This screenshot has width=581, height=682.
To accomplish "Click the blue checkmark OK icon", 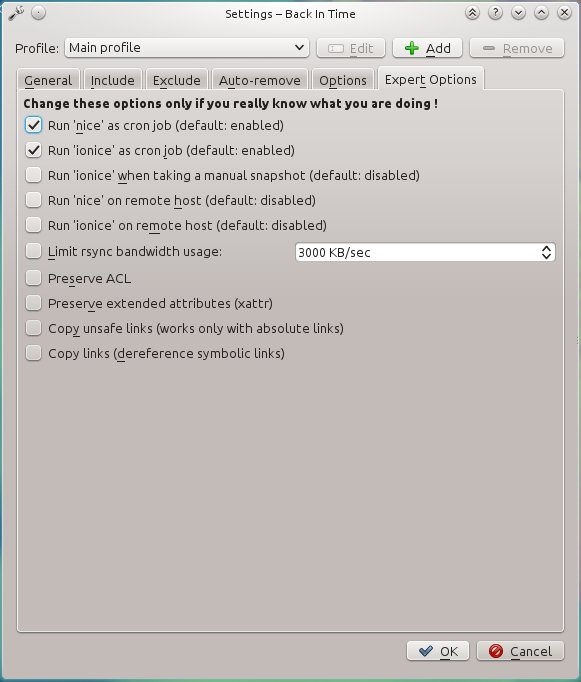I will 425,651.
